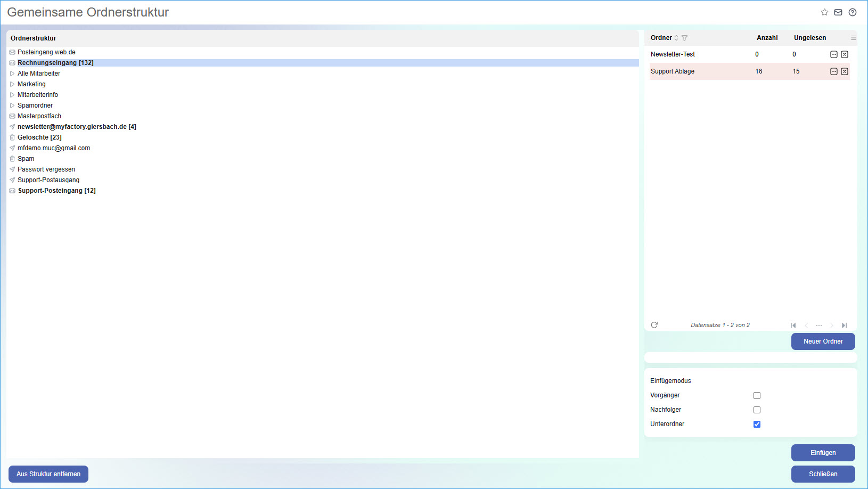Image resolution: width=868 pixels, height=489 pixels.
Task: Expand the Alle Mitarbeiter folder
Action: coord(12,74)
